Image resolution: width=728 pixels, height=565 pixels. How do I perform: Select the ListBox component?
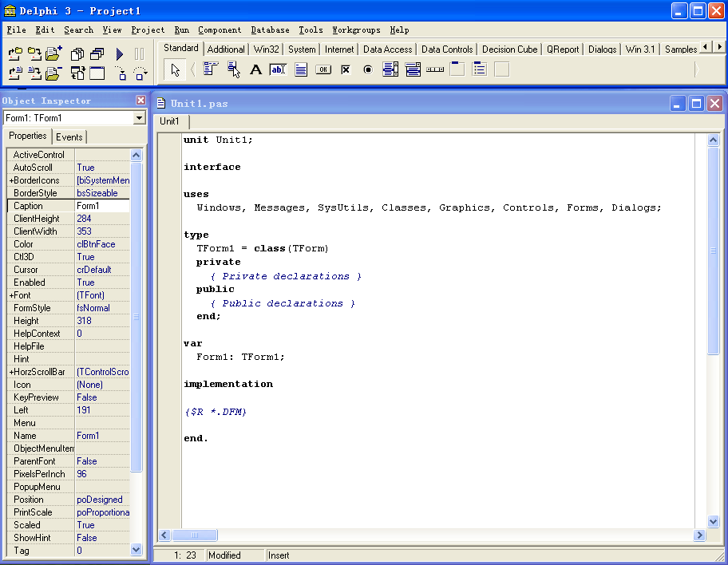390,69
